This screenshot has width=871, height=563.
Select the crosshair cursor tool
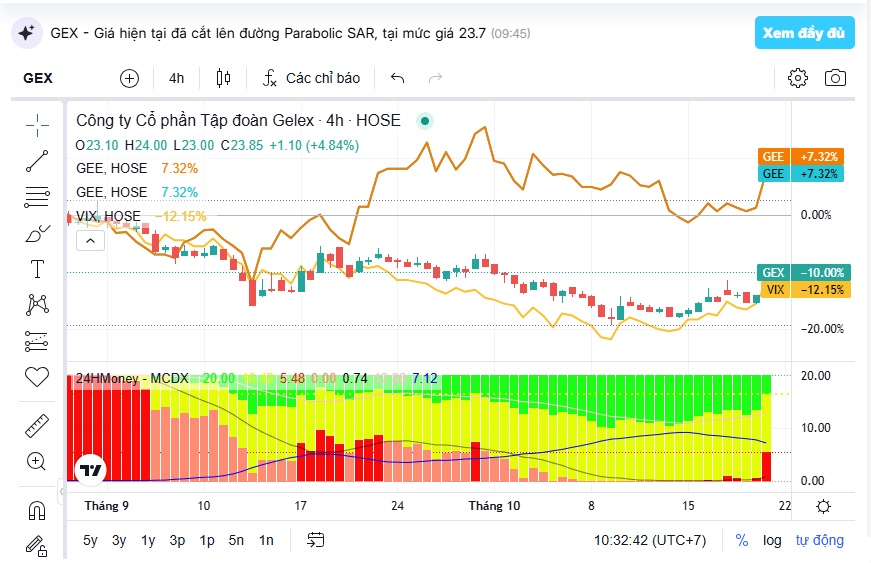pos(37,125)
